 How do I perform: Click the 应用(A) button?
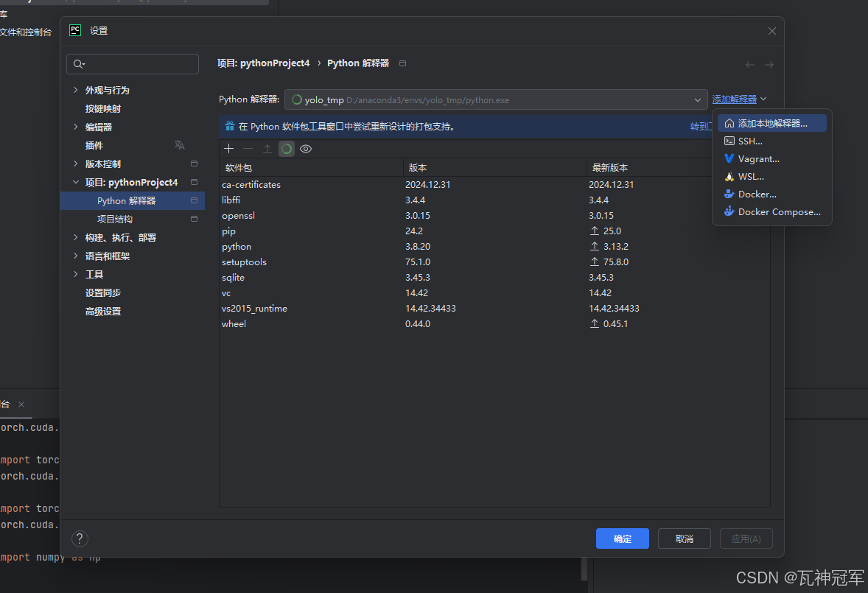click(x=746, y=538)
